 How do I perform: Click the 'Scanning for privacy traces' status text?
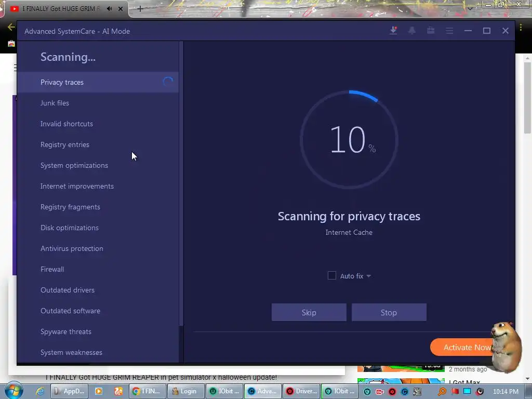(349, 216)
